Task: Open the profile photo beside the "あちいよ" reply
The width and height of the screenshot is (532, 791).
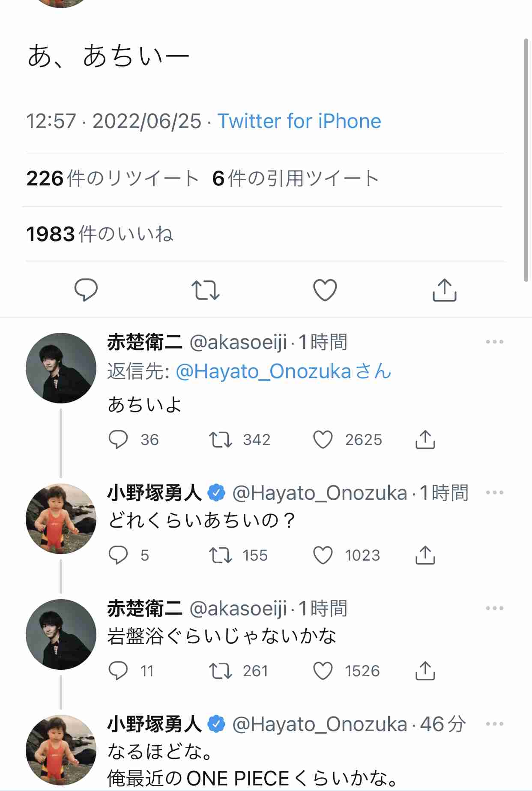Action: (61, 368)
